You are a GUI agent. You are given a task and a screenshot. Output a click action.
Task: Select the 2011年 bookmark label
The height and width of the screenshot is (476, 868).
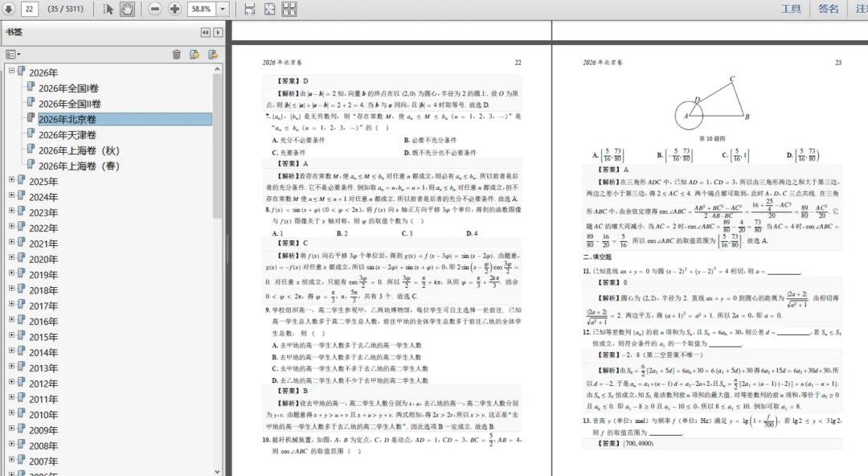pos(43,400)
